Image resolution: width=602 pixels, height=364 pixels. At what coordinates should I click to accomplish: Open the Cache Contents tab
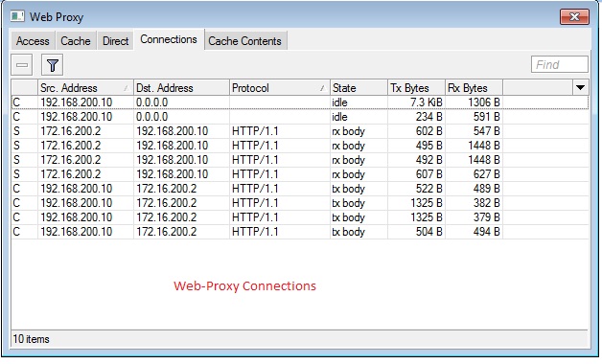(245, 41)
